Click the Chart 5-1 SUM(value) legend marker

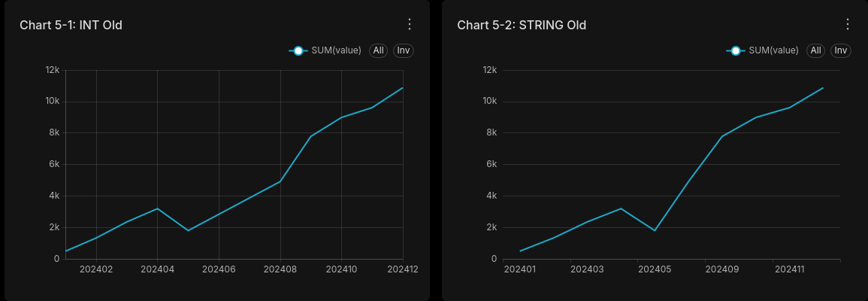298,50
